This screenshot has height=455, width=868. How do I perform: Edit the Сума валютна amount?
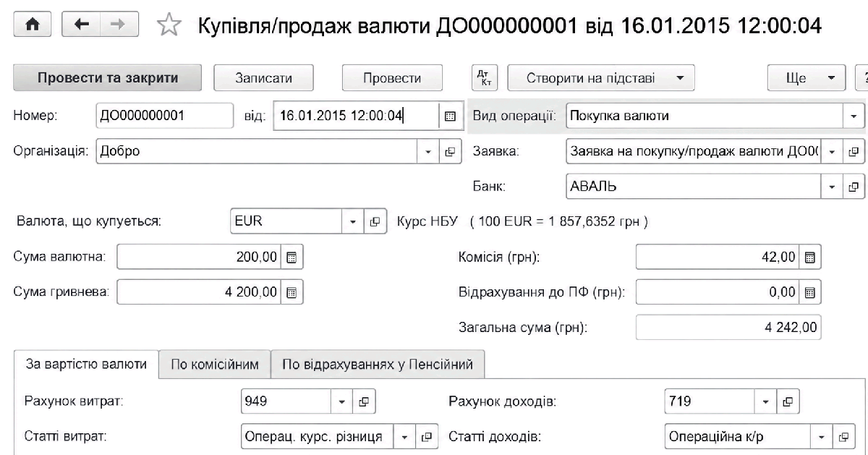[199, 257]
